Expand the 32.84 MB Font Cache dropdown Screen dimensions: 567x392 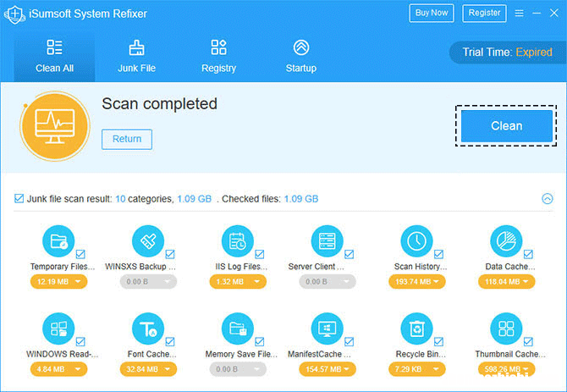[x=148, y=369]
